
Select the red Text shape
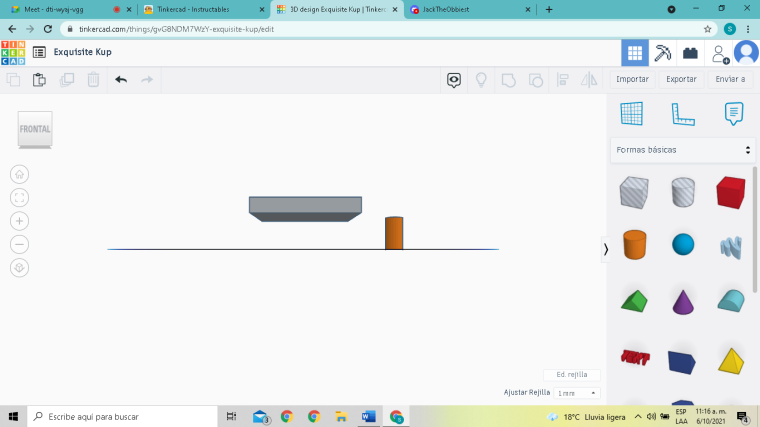[x=635, y=358]
